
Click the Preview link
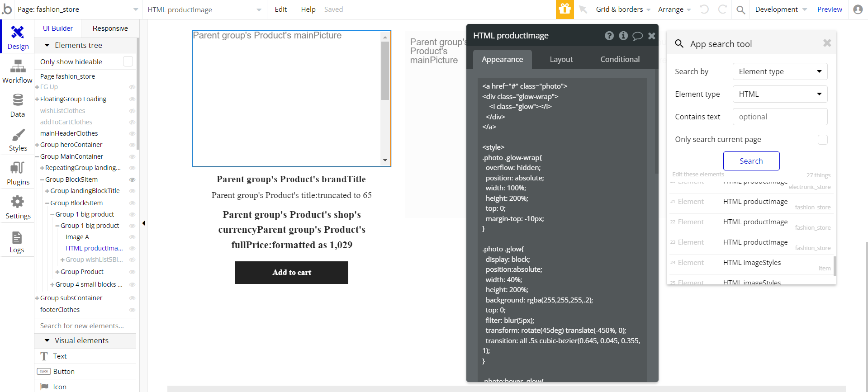click(x=830, y=9)
